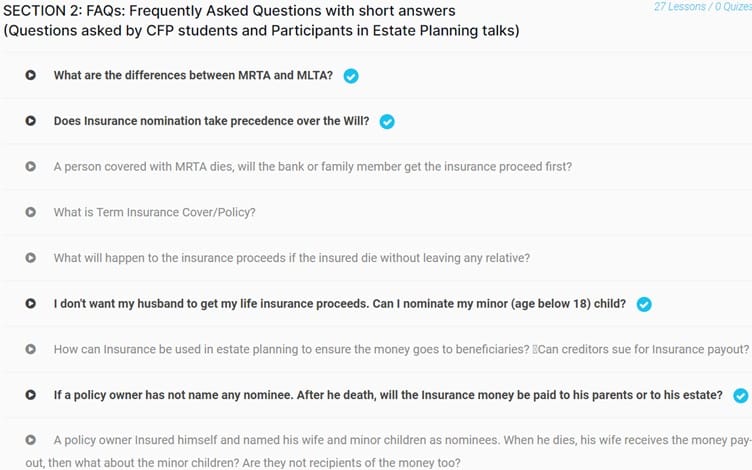Open lesson about insured dying without any relative
Screen dimensions: 752x470
[x=291, y=258]
